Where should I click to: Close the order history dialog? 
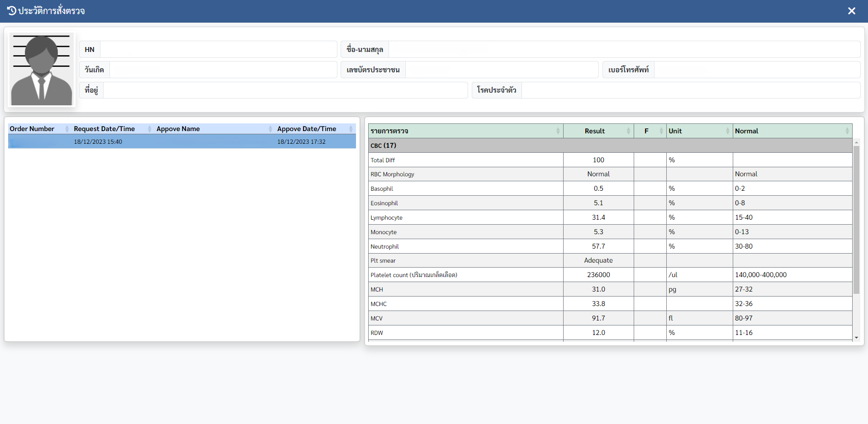point(851,11)
